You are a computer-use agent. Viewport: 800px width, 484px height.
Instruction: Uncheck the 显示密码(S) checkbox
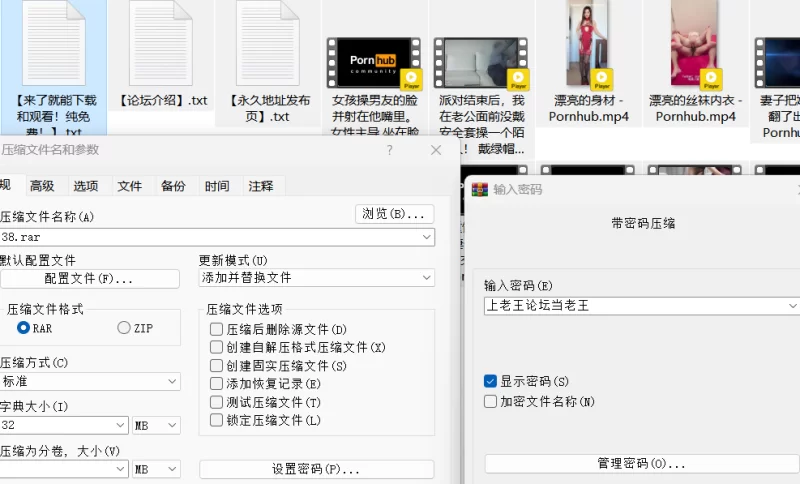point(490,381)
